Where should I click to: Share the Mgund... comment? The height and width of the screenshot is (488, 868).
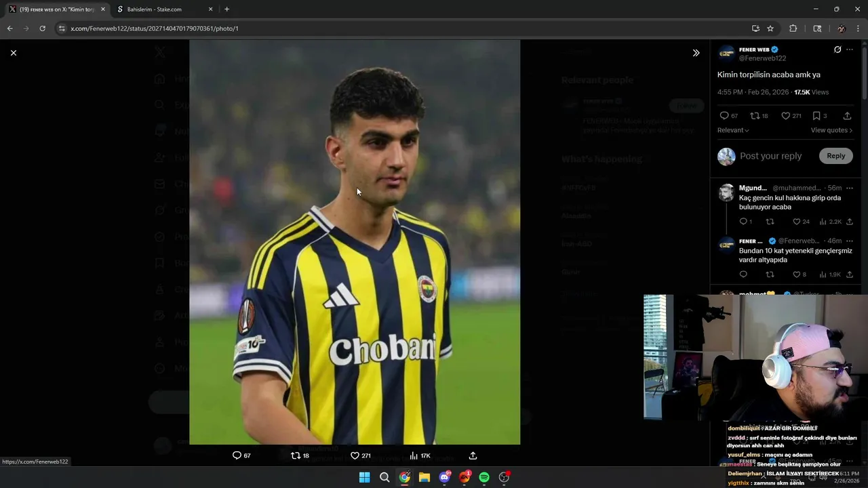tap(850, 222)
